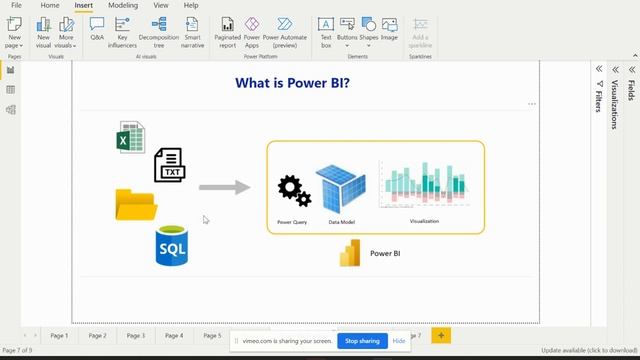
Task: Select the TXT file icon on canvas
Action: [170, 165]
